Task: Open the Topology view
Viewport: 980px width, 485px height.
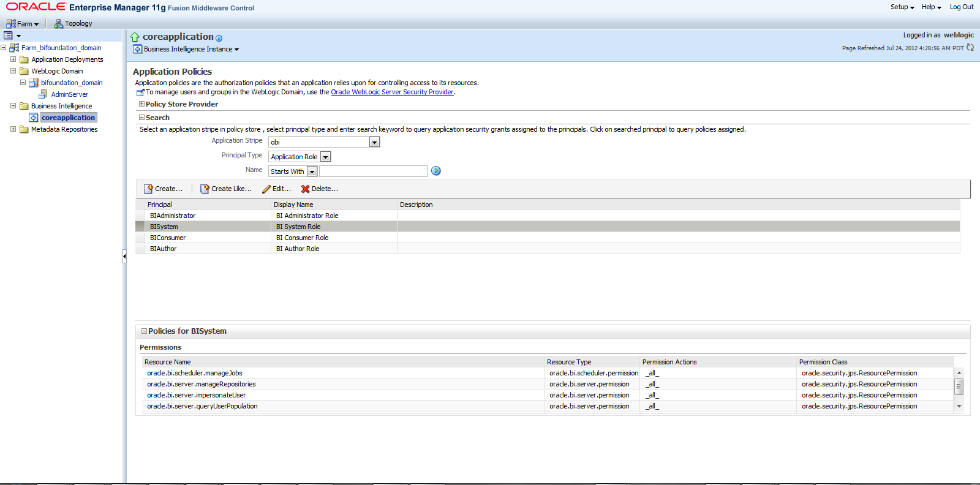Action: [73, 23]
